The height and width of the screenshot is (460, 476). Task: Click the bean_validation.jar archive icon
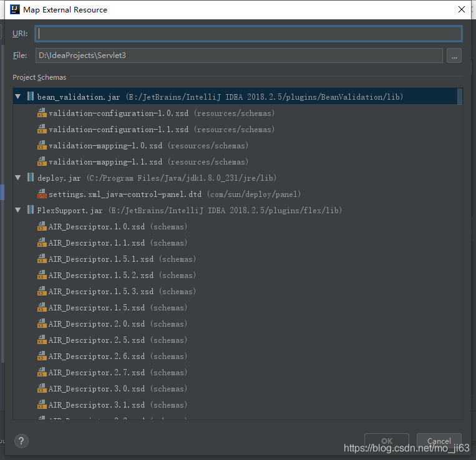pos(31,97)
